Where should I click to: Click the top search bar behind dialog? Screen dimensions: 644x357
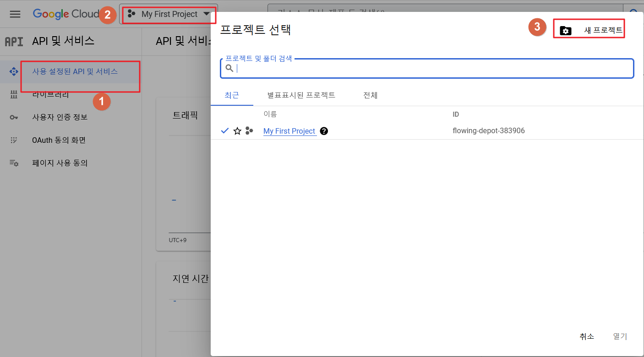pyautogui.click(x=445, y=8)
